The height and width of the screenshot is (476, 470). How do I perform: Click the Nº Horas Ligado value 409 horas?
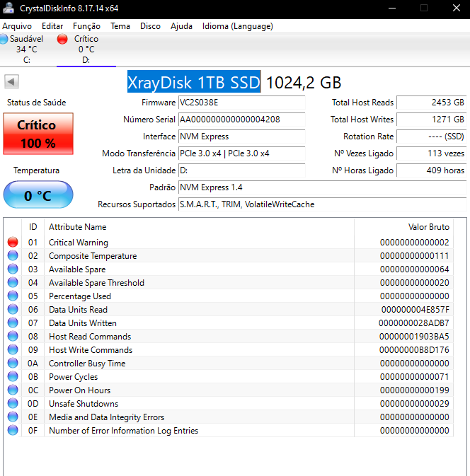pos(432,170)
